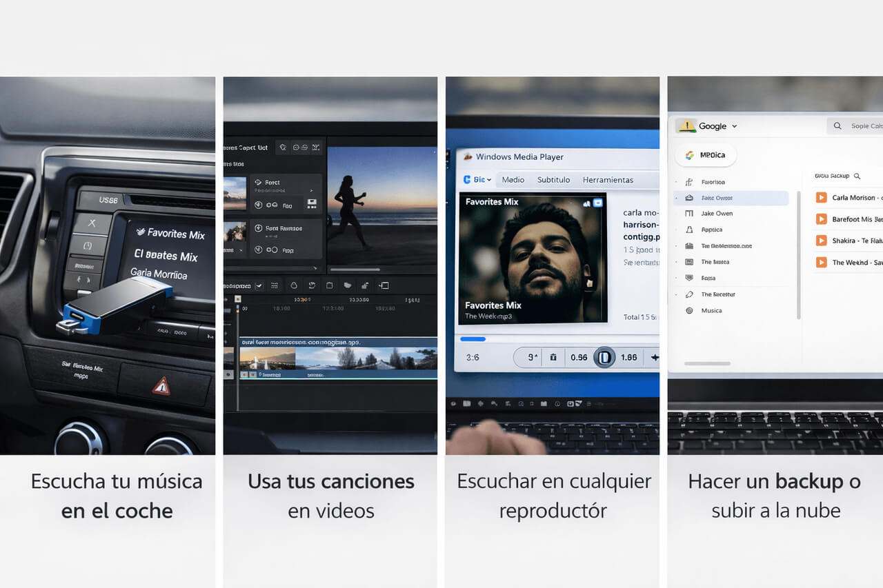Select the color correction icon in the editor toolbar
The height and width of the screenshot is (588, 883).
tap(293, 285)
